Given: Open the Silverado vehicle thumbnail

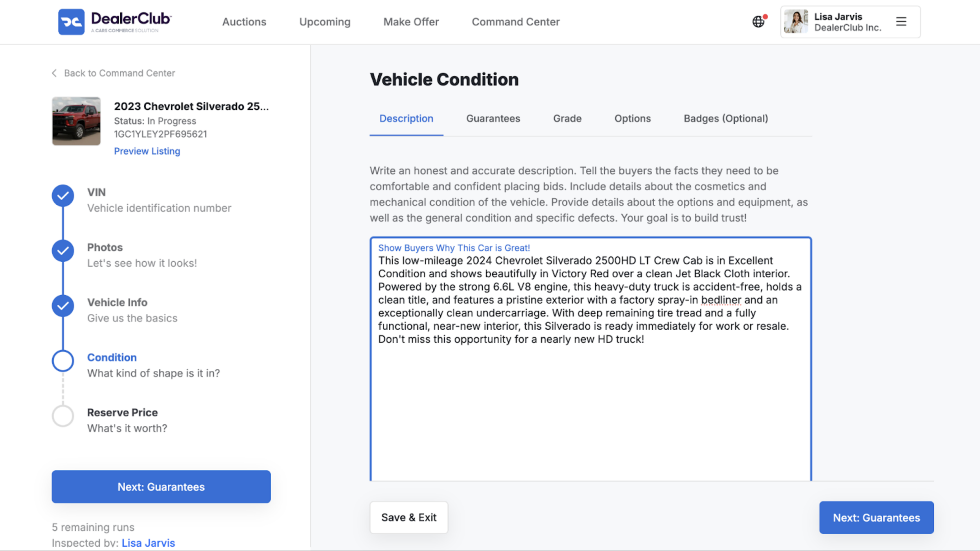Looking at the screenshot, I should [76, 121].
